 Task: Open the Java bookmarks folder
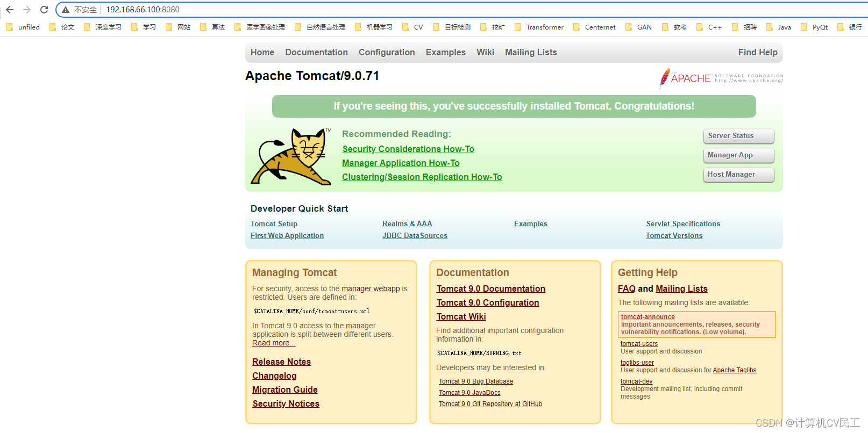778,27
